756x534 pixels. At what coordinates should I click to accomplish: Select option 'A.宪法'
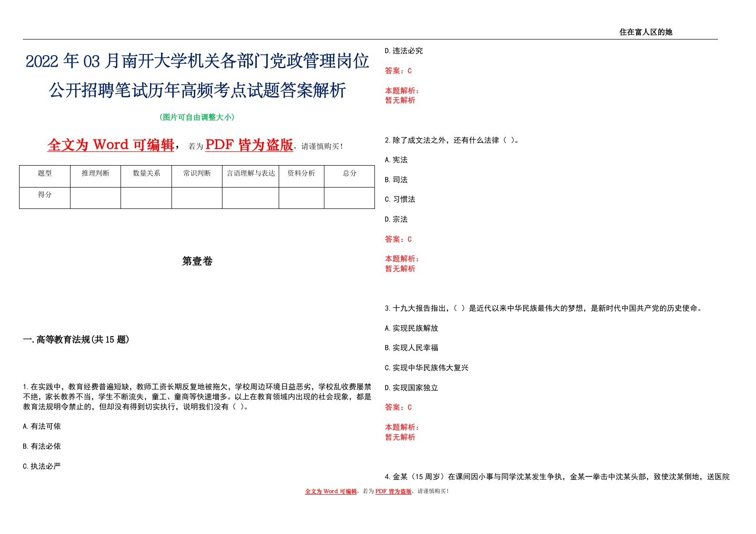coord(396,160)
